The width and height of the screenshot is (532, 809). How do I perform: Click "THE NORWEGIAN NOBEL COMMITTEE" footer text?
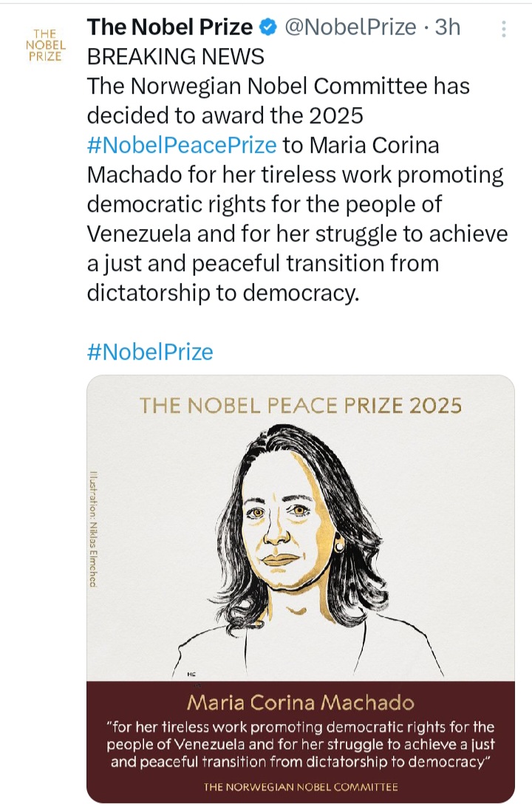coord(301,787)
